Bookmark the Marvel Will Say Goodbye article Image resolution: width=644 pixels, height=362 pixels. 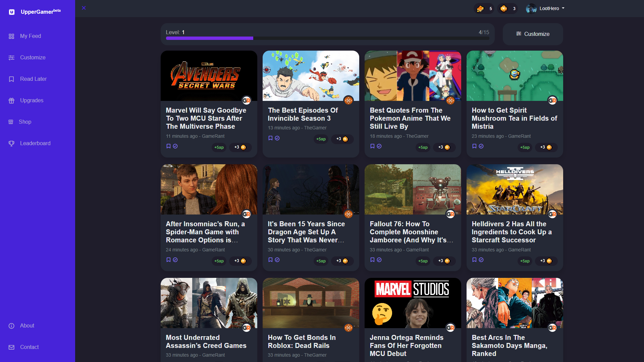click(x=169, y=146)
